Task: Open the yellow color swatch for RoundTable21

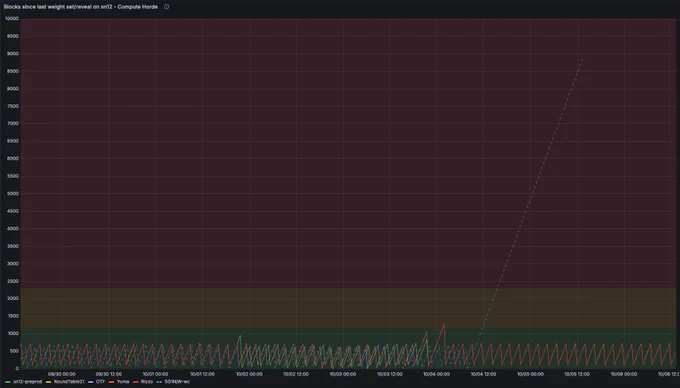Action: (x=49, y=382)
